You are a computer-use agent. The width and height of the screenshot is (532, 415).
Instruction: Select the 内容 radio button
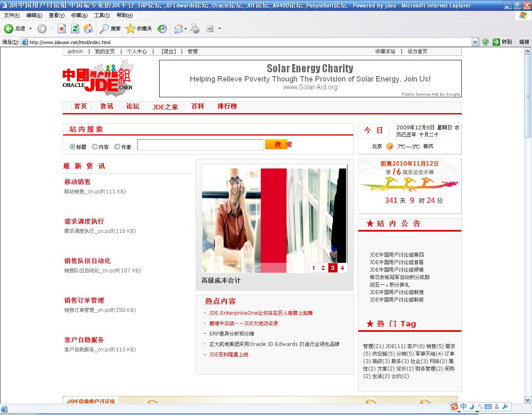pyautogui.click(x=95, y=146)
